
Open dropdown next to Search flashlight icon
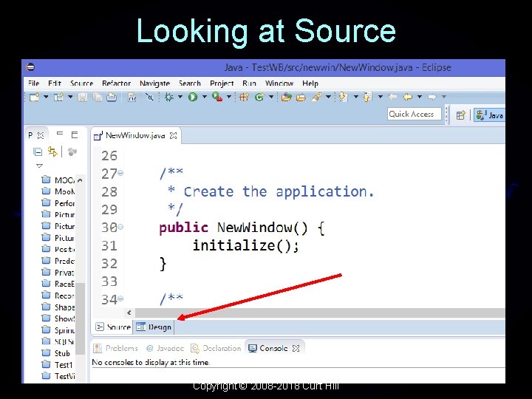pyautogui.click(x=328, y=97)
